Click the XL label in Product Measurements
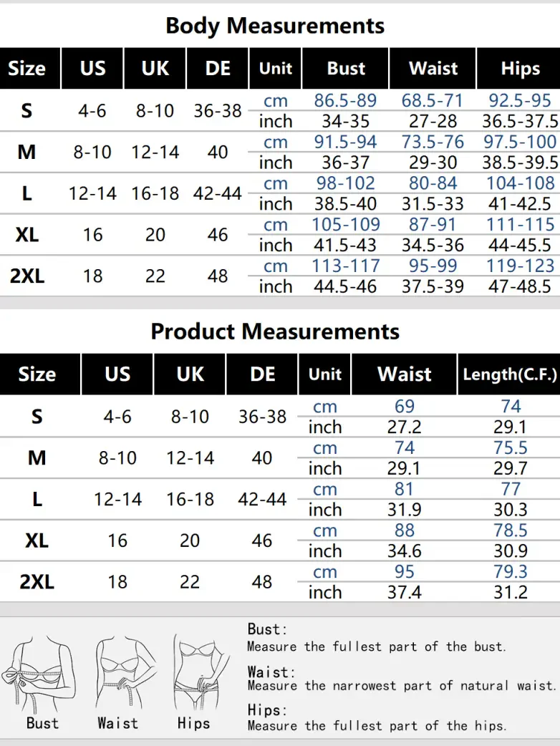 point(37,541)
